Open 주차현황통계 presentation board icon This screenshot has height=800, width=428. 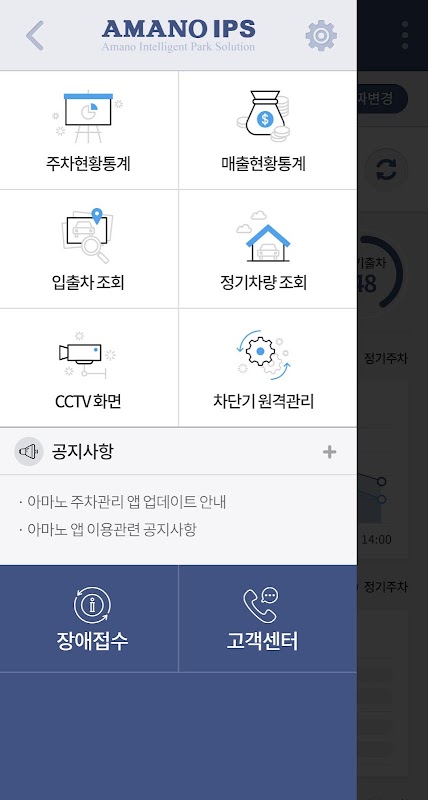tap(88, 117)
